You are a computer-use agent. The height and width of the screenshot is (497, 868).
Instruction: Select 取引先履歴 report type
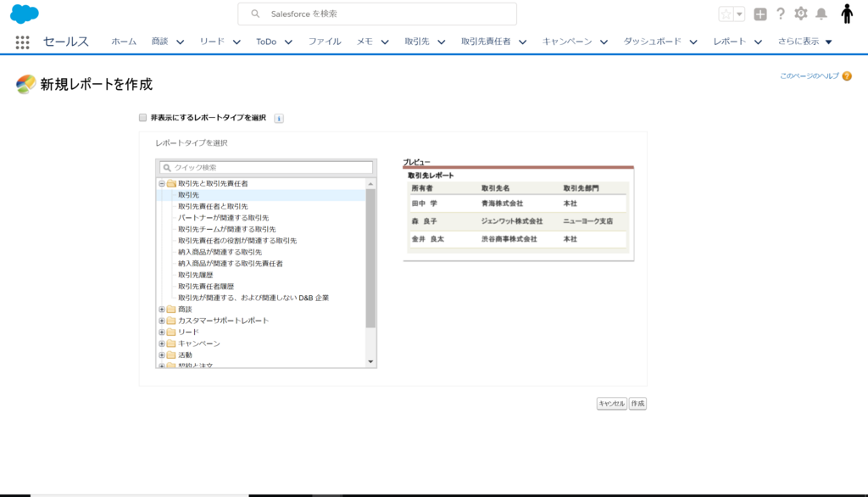[196, 275]
